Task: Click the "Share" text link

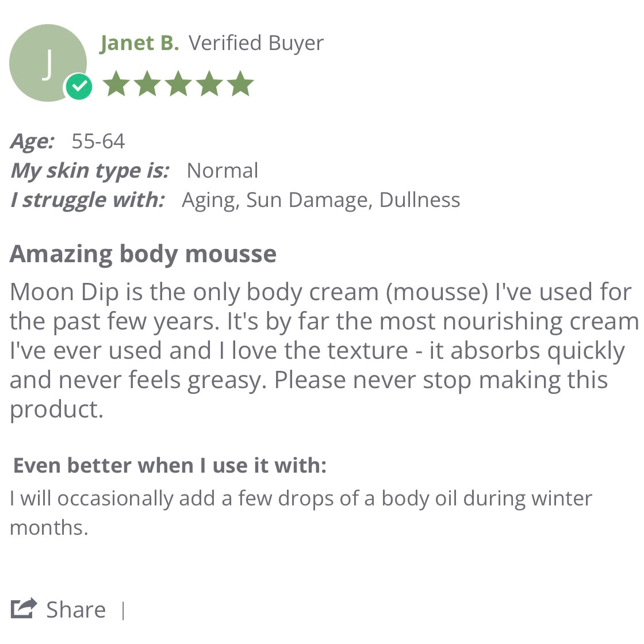Action: pyautogui.click(x=76, y=609)
